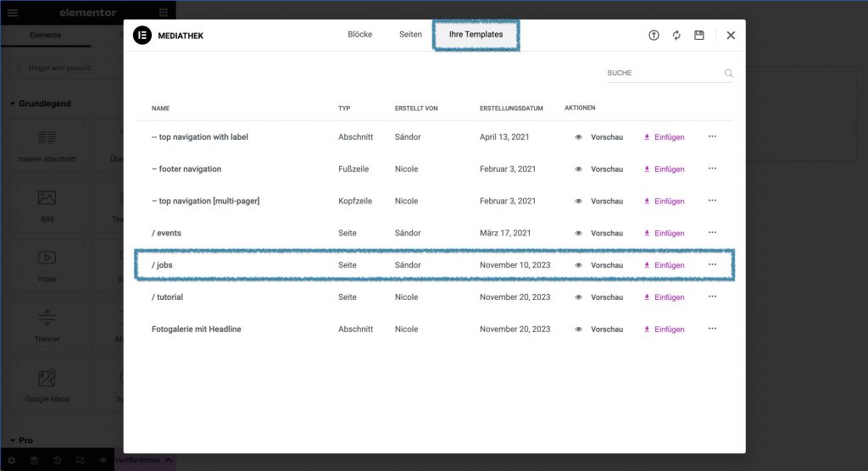
Task: Click the upload template icon in the Mediathek header
Action: coord(654,36)
